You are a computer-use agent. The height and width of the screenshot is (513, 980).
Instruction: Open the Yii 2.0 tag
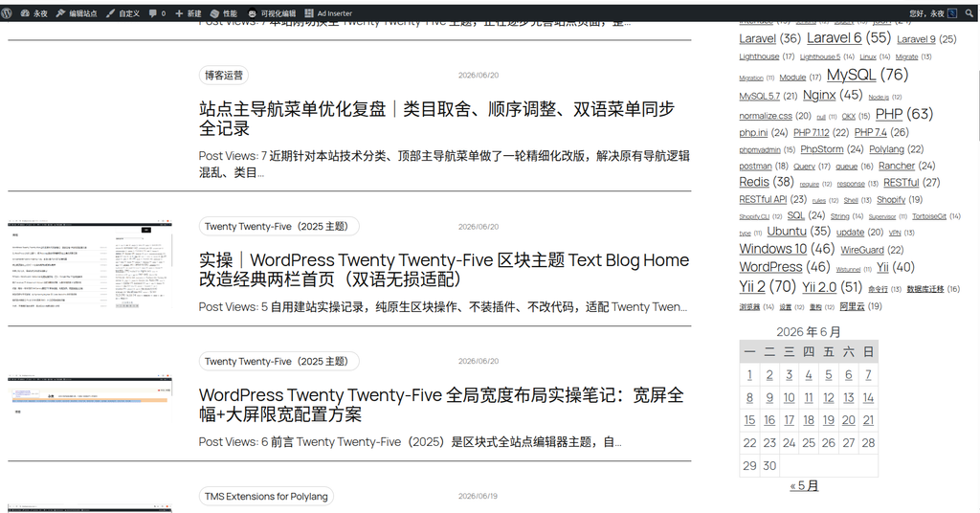(819, 287)
